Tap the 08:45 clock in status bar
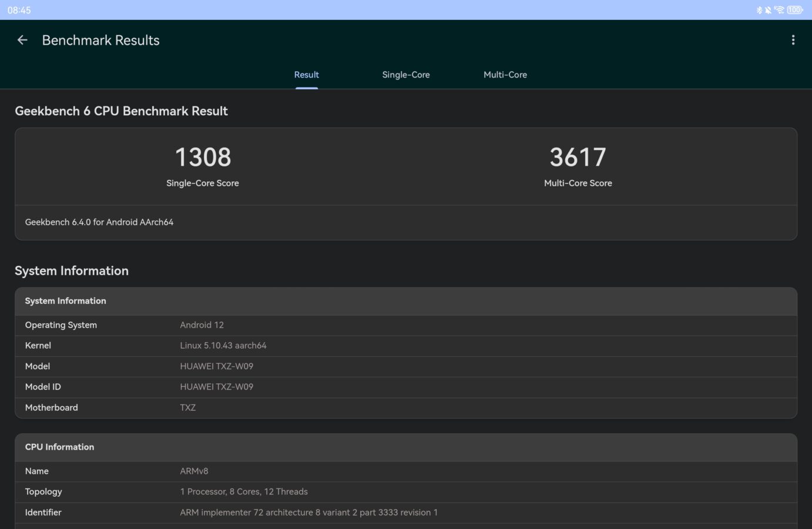Image resolution: width=812 pixels, height=529 pixels. (19, 10)
